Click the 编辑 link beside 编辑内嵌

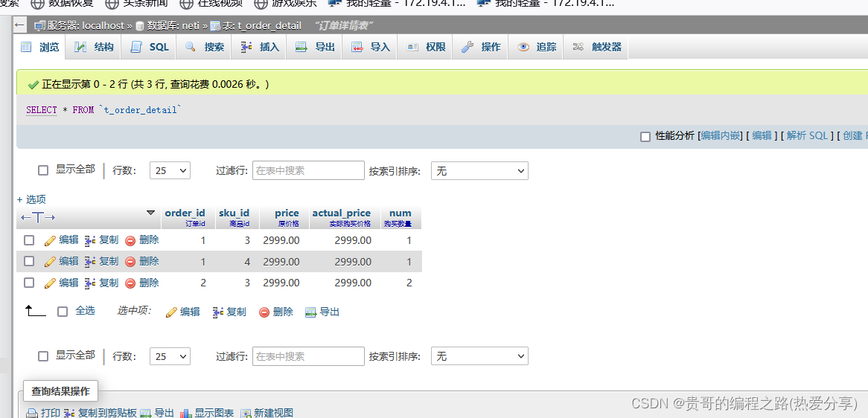tap(762, 135)
